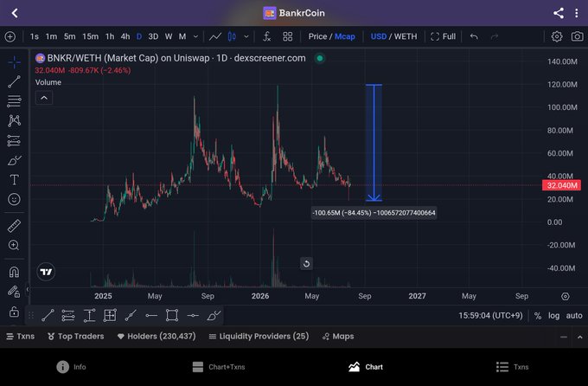This screenshot has height=386, width=588.
Task: Open the three-dot overflow menu
Action: point(577,13)
